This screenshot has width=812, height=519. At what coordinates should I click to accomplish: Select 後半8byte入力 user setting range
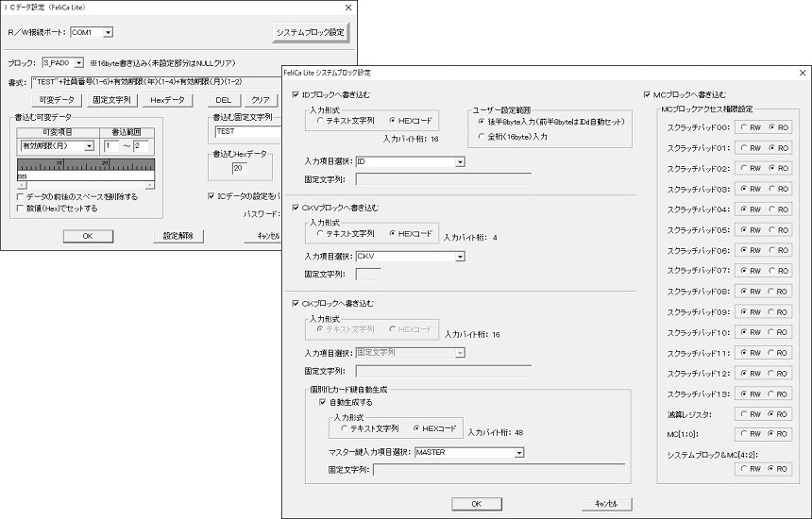pos(482,122)
